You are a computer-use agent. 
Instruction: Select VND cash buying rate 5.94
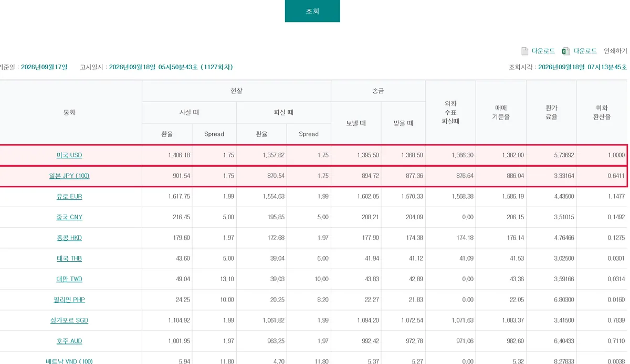click(x=184, y=361)
